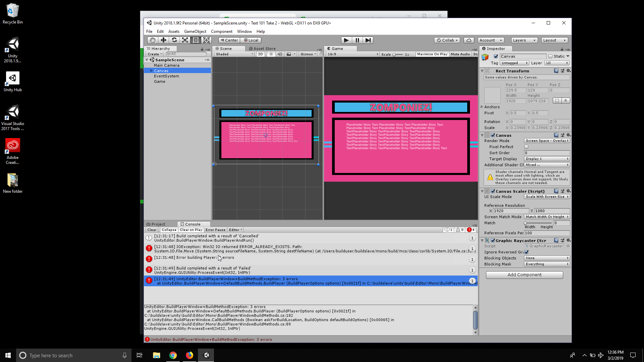Screen dimensions: 644x362
Task: Select the Rotate tool
Action: [174, 40]
